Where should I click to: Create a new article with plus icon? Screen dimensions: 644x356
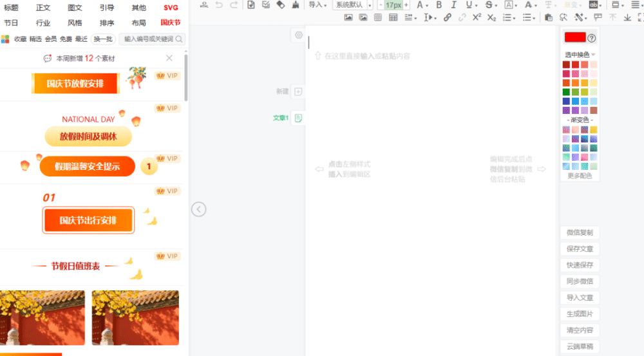tap(299, 91)
